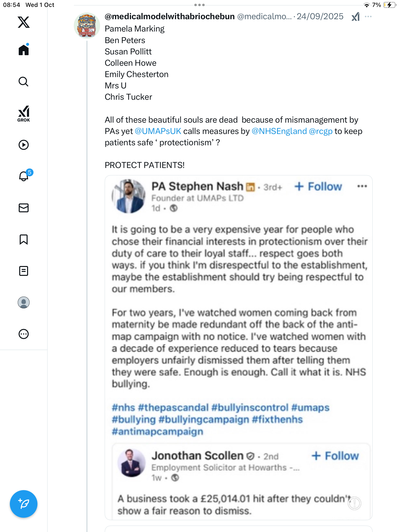Tap the compose new post button
This screenshot has width=399, height=532.
coord(24,504)
